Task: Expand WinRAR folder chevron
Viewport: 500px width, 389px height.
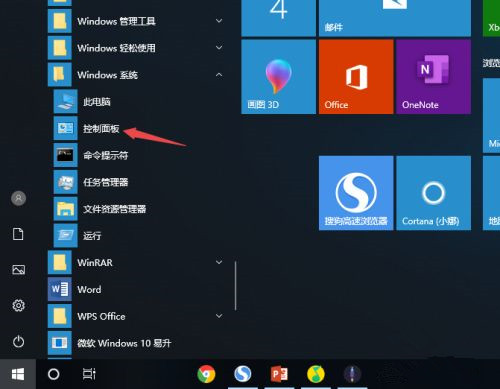Action: coord(219,262)
